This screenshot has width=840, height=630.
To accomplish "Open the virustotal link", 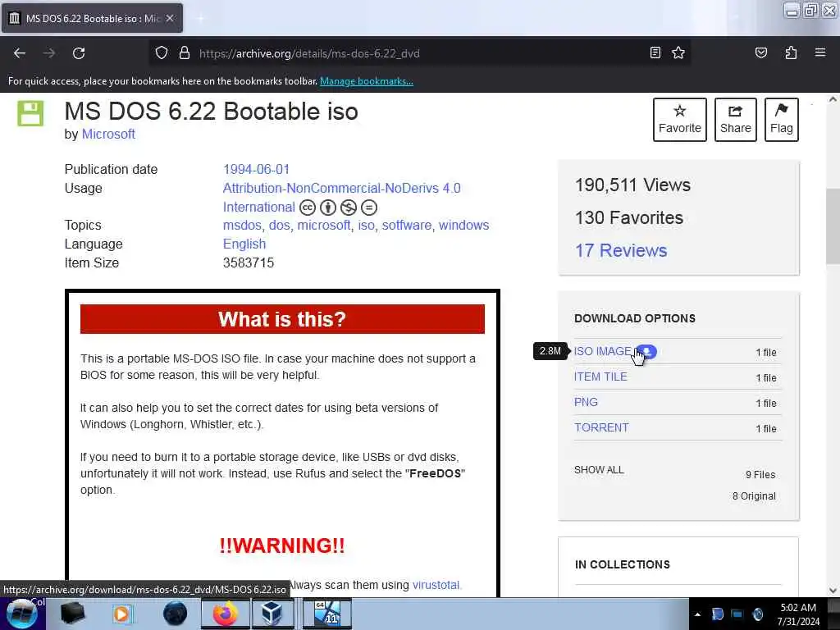I will pos(436,585).
